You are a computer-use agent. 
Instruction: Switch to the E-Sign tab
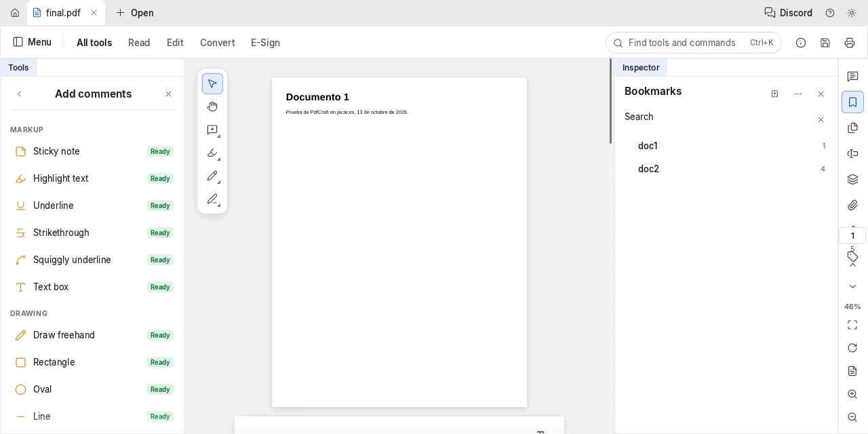coord(265,43)
